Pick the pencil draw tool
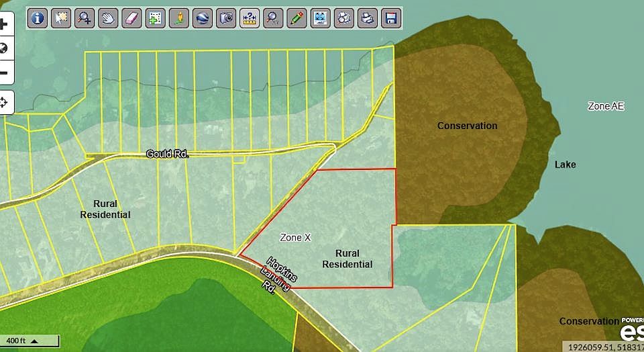Image resolution: width=644 pixels, height=352 pixels. coord(296,18)
